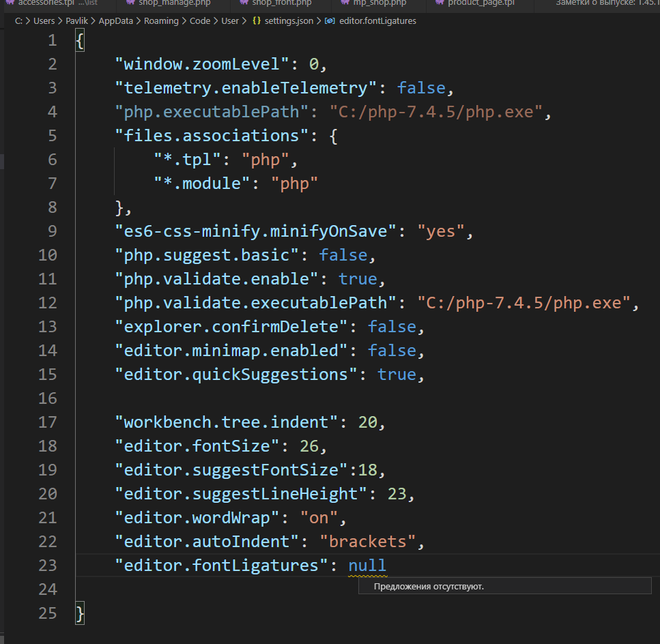Click the "brackets" value on line 22
The image size is (660, 644).
click(367, 542)
